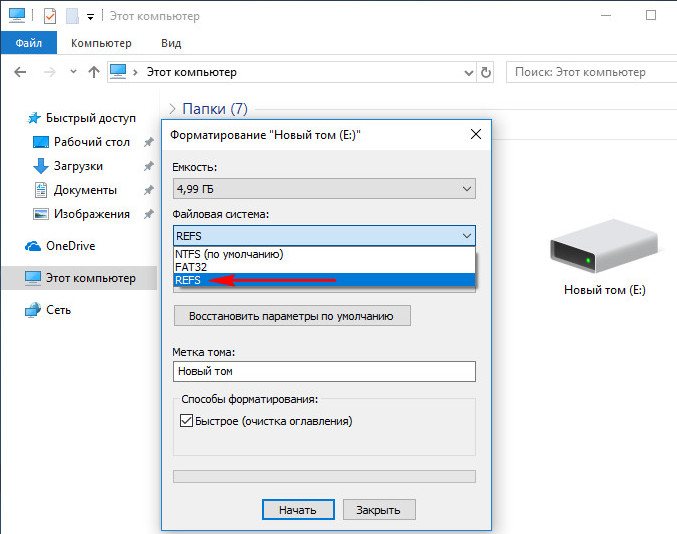The width and height of the screenshot is (677, 534).
Task: Click the Properties icon in title bar
Action: pos(50,16)
